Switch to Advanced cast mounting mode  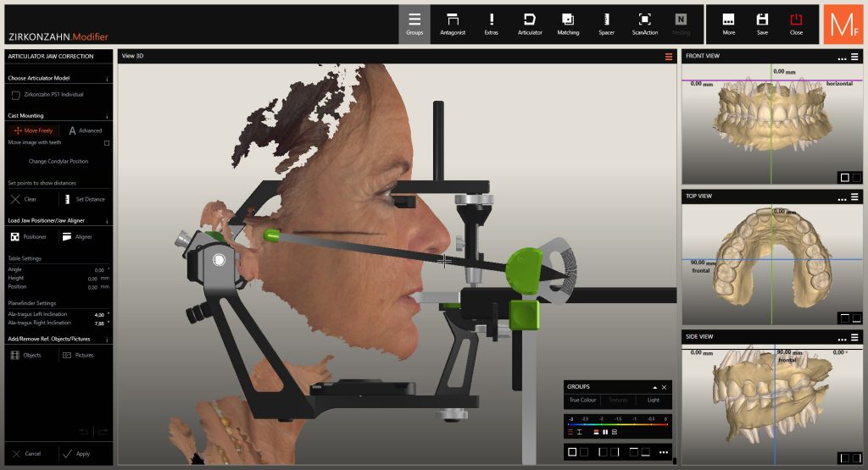tap(85, 130)
